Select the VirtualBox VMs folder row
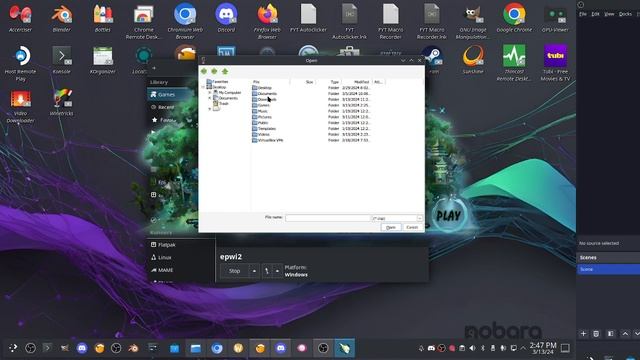This screenshot has width=640, height=360. point(311,140)
